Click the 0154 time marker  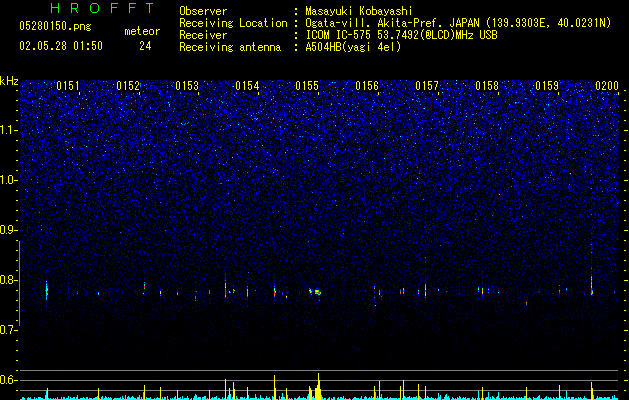click(x=247, y=86)
